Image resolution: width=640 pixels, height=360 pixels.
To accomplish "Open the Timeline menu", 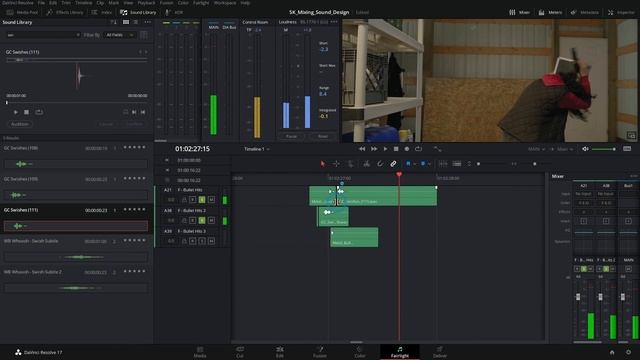I will pyautogui.click(x=83, y=2).
